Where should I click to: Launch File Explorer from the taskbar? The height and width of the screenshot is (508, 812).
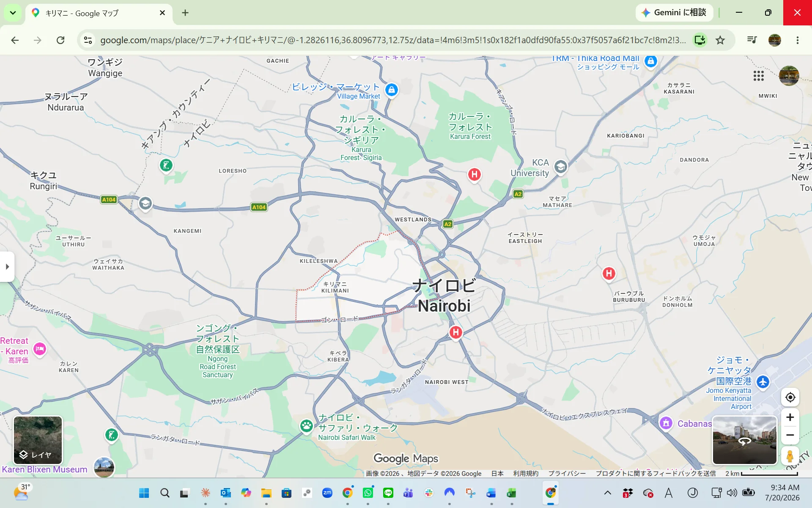point(266,493)
